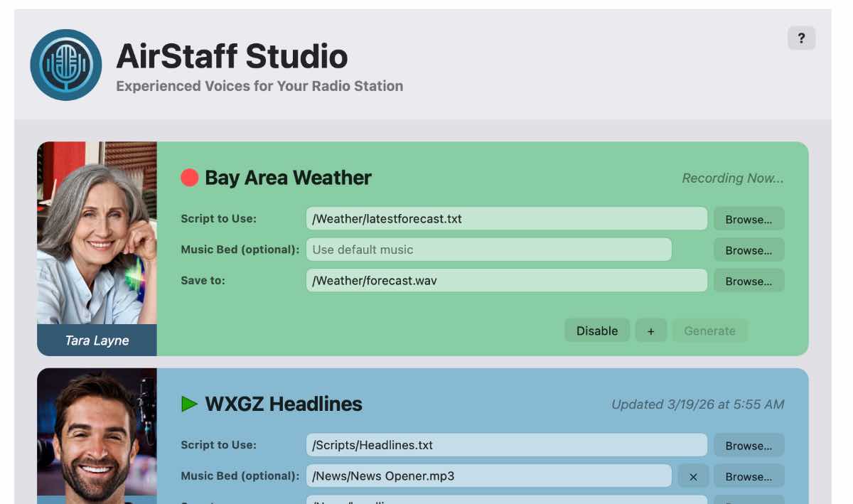Click the 'Use default music' field
The height and width of the screenshot is (504, 853).
click(x=489, y=250)
